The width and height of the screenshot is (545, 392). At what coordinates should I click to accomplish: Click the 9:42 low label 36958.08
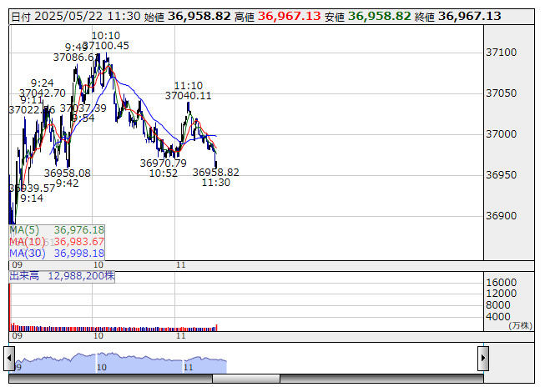[x=67, y=173]
